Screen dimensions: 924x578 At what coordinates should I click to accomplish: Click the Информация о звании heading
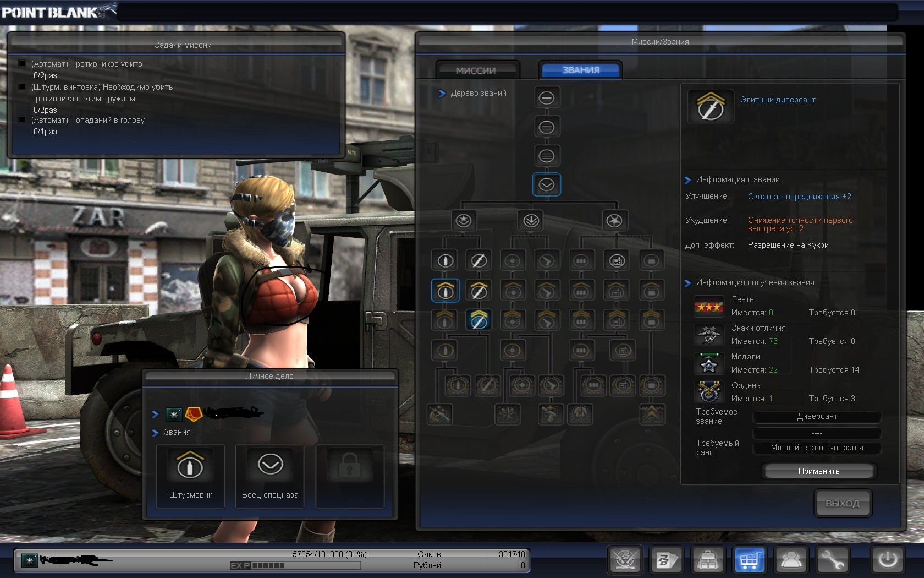click(738, 180)
